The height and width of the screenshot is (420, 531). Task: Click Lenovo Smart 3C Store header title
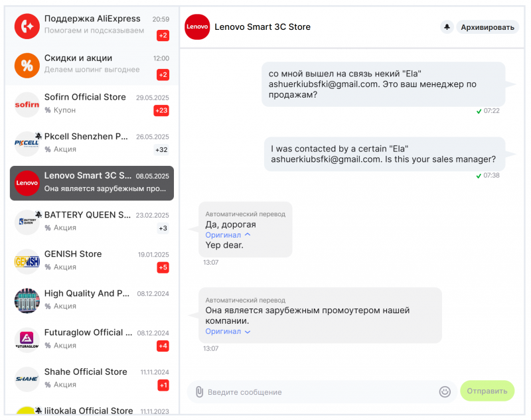pos(262,27)
